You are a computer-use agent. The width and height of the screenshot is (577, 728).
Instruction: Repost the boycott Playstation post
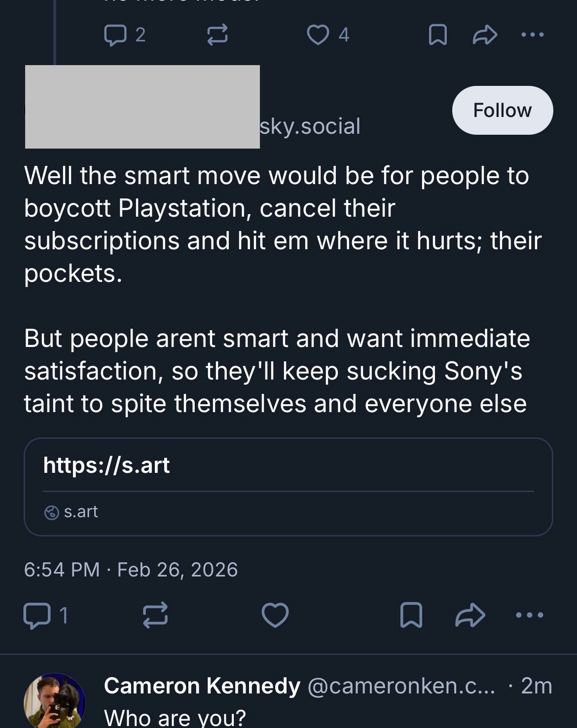[x=155, y=615]
